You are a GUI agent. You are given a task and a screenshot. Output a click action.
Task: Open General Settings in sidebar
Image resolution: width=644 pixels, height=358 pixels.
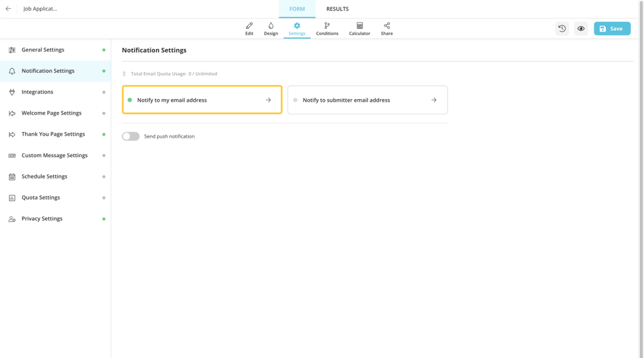point(43,50)
